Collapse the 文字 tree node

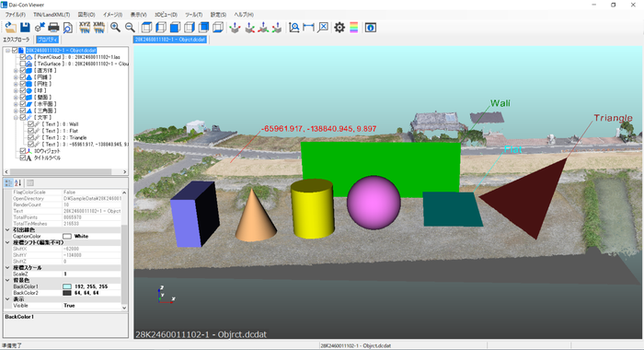coord(16,117)
